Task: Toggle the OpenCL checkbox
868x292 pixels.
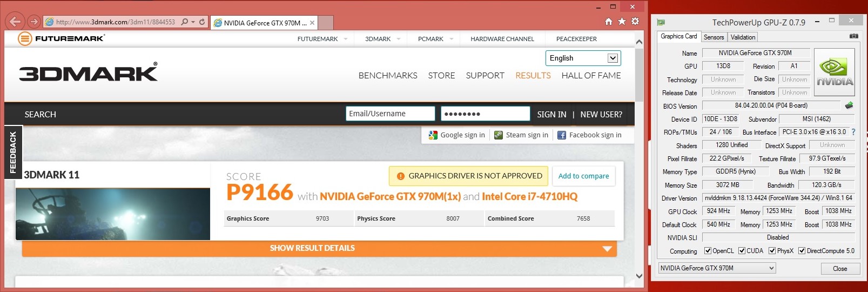Action: [708, 251]
